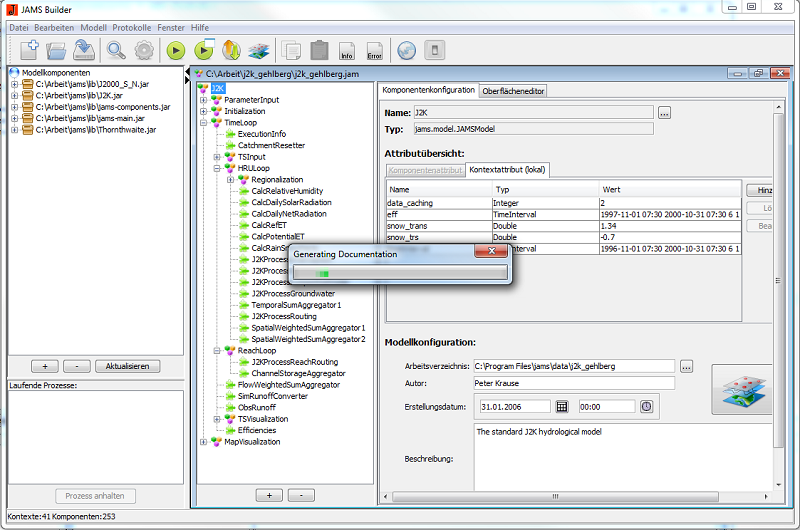Click browse button next to Arbeitsverzeichnis

pos(686,366)
